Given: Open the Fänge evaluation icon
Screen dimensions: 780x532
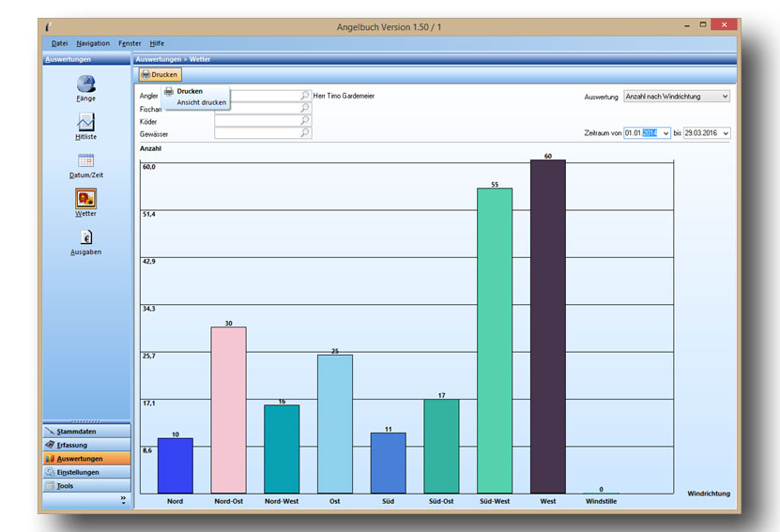Looking at the screenshot, I should [x=85, y=84].
